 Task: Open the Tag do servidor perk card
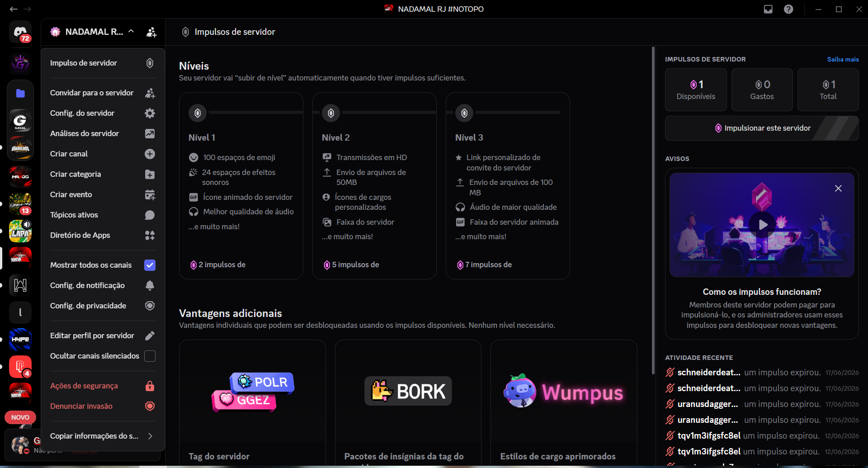coord(252,403)
